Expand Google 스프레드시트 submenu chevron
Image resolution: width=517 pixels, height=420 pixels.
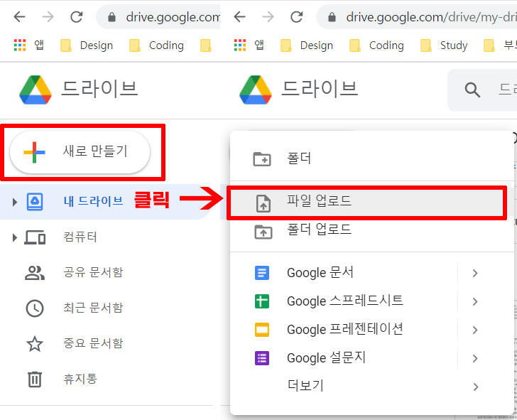click(475, 301)
